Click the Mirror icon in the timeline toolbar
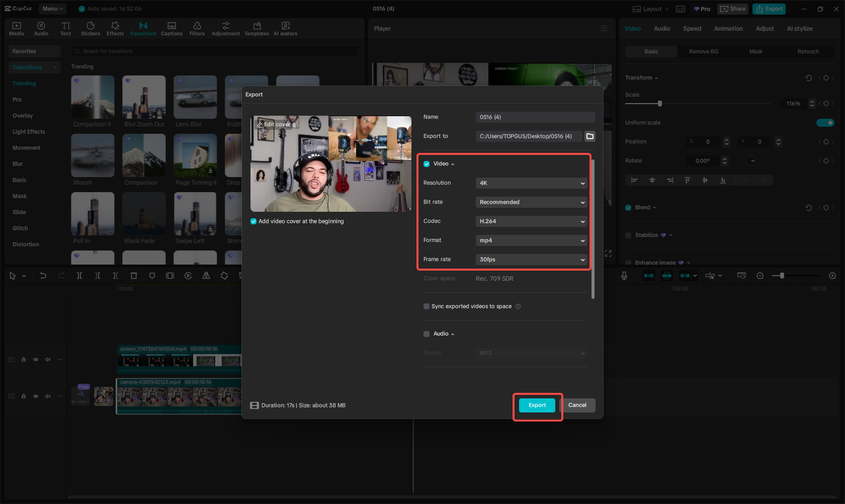The image size is (845, 504). 206,276
